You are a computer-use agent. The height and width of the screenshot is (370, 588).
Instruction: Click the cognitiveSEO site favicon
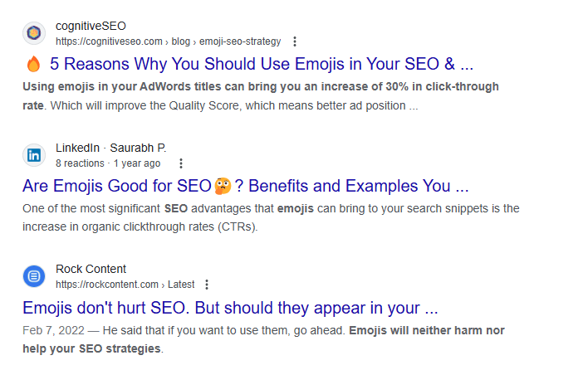click(34, 33)
